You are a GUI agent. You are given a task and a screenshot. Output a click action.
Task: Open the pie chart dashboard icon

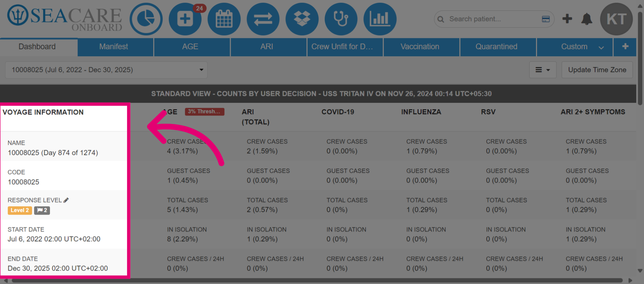click(x=146, y=19)
